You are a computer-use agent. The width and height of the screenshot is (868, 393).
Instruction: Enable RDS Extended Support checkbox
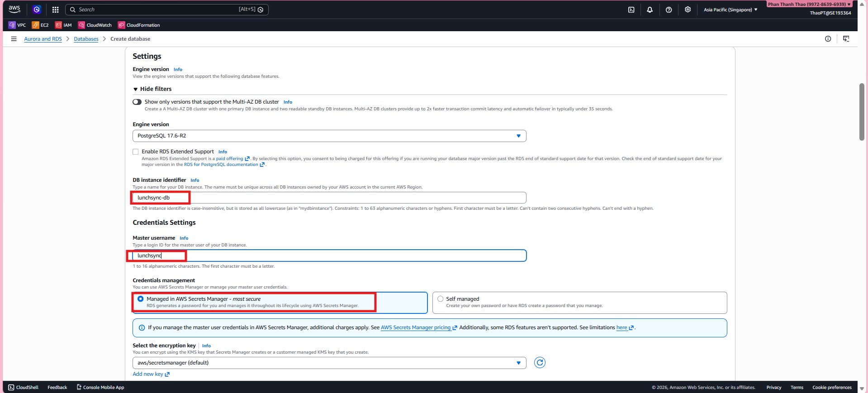pyautogui.click(x=136, y=152)
